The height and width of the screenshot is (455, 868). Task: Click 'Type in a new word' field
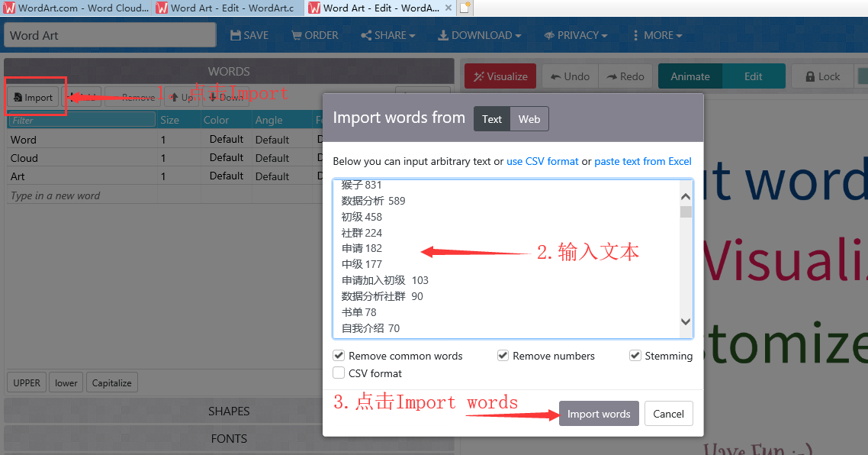(82, 195)
